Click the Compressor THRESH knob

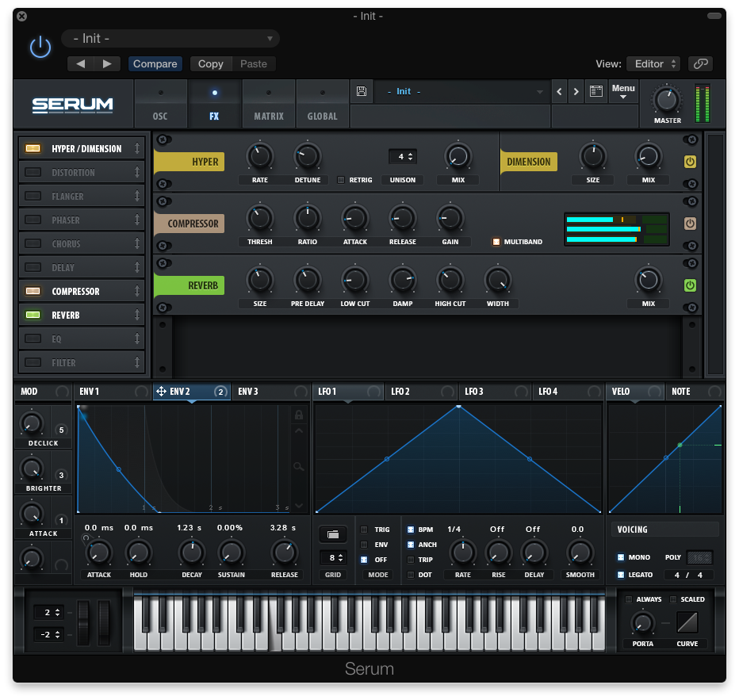260,218
